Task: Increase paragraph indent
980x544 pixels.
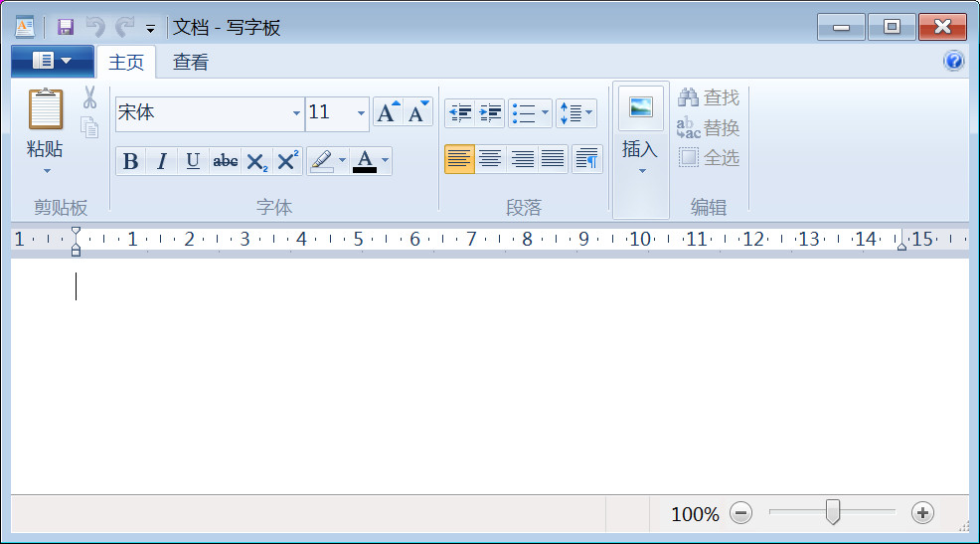Action: [x=490, y=113]
